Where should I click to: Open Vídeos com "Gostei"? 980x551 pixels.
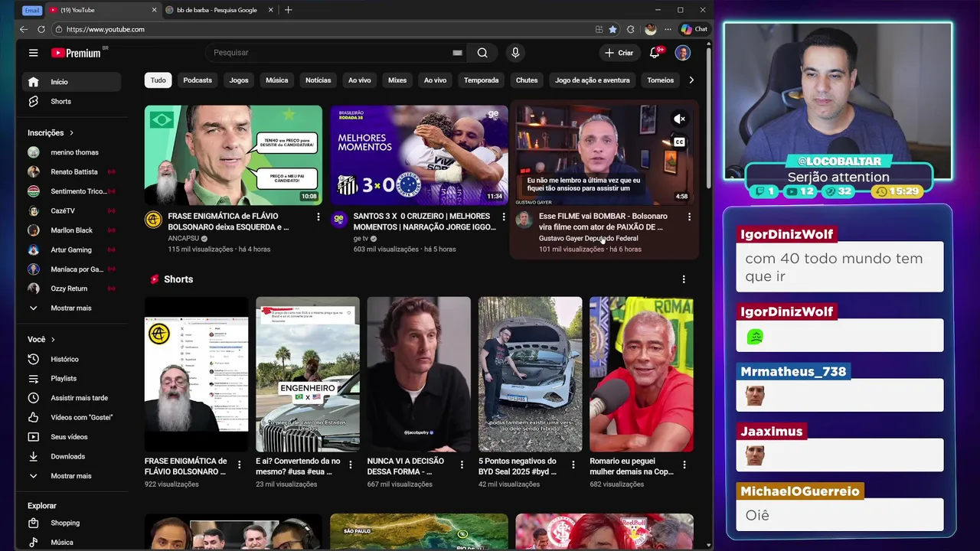tap(71, 418)
